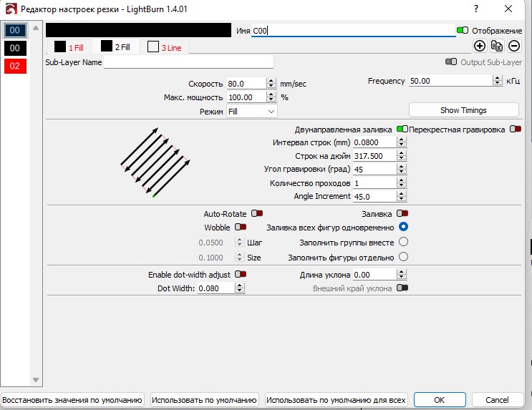Click the Макс. мощность stepper arrows
Viewport: 532px width, 410px height.
(x=271, y=97)
